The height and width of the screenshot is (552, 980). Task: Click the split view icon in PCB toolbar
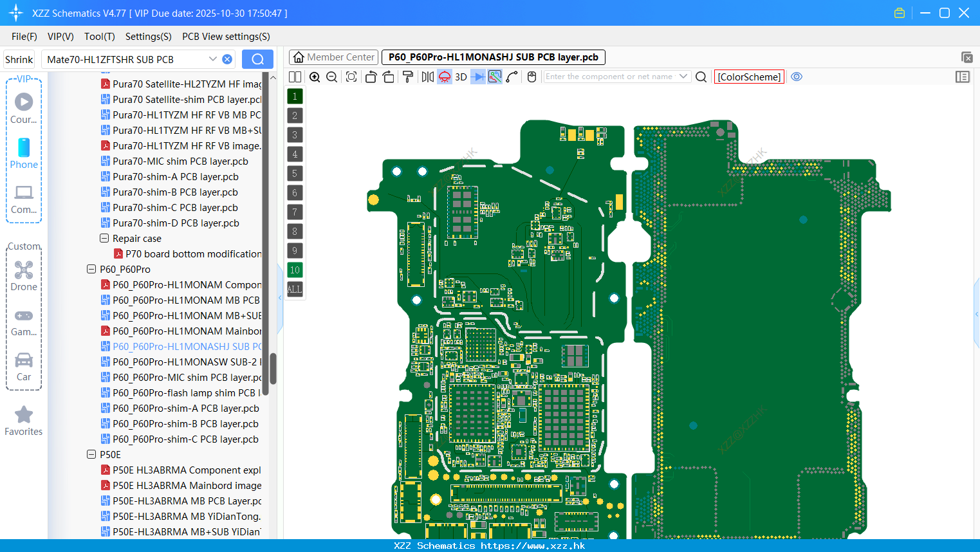pos(295,77)
